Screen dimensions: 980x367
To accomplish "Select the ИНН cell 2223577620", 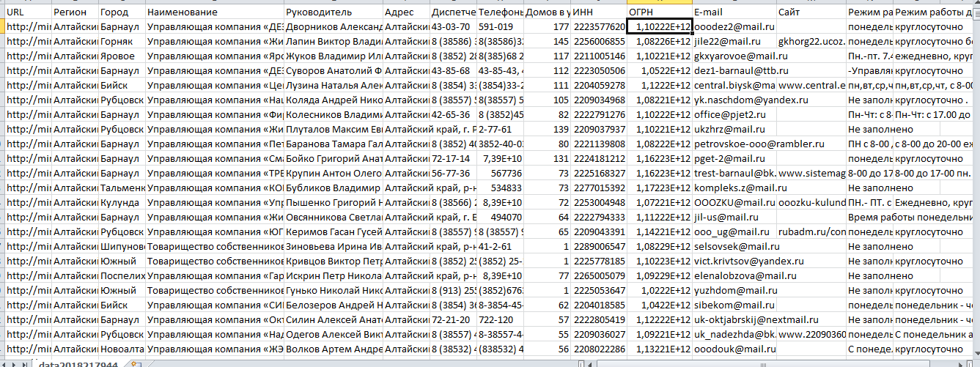I will coord(599,27).
